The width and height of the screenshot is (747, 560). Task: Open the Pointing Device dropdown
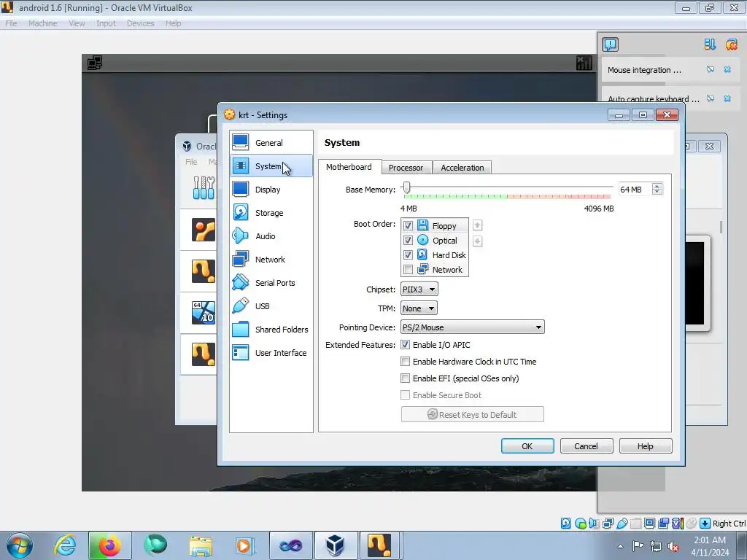click(472, 327)
